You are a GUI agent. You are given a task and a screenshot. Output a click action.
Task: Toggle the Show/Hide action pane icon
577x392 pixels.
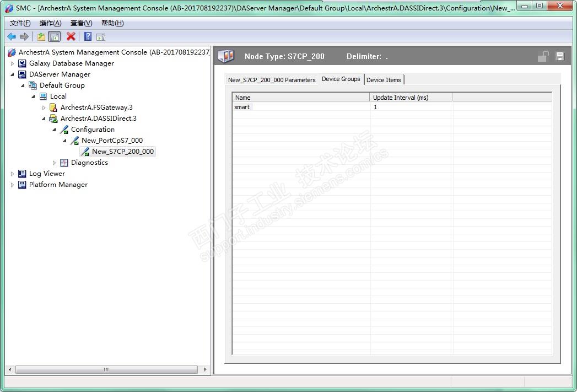101,37
